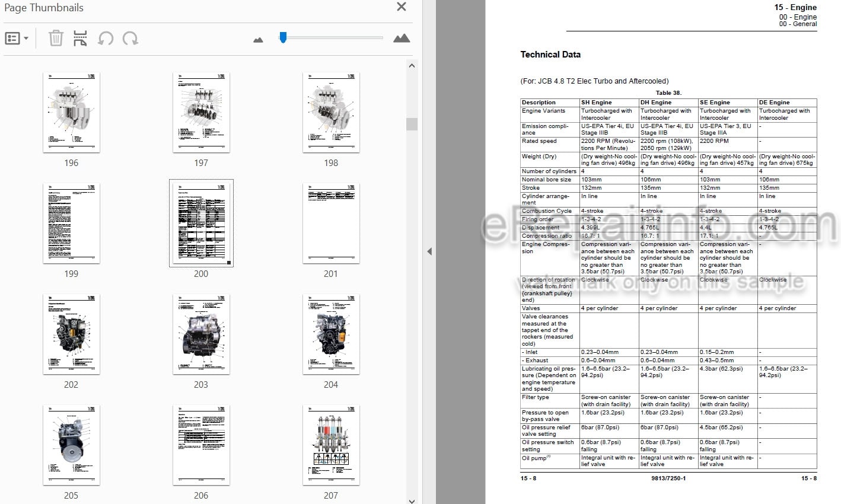Click '(For: JCB 4.8 T2 Elec Turbo and Aftercooled)' line
841x504 pixels.
[x=594, y=81]
